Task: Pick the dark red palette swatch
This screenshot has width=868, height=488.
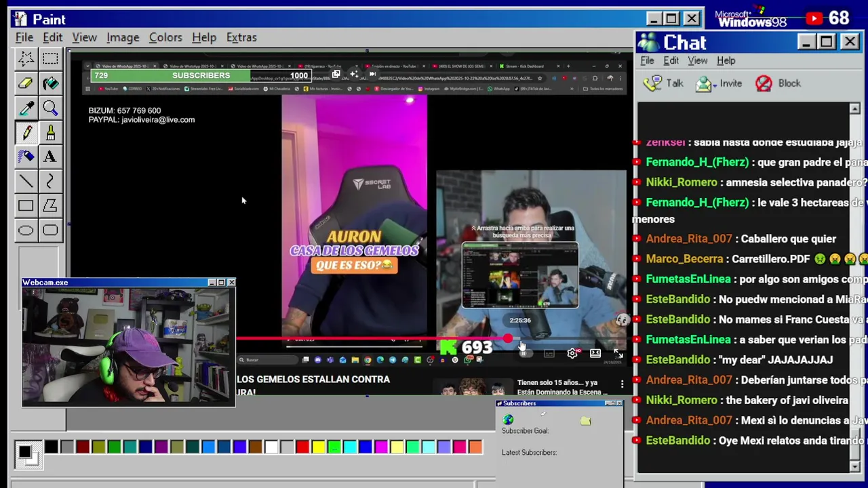Action: pyautogui.click(x=83, y=447)
